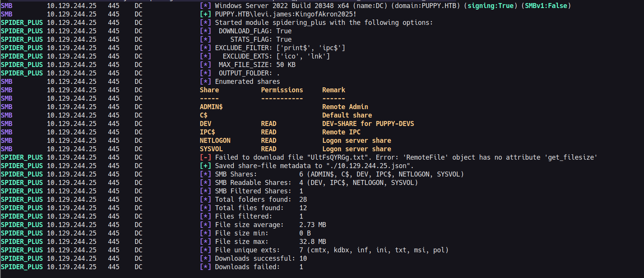Click the list '4 (DEV, IPC$, NETLOGON, SYSVOL)'
Screen dimensions: 644x278
pyautogui.click(x=359, y=183)
